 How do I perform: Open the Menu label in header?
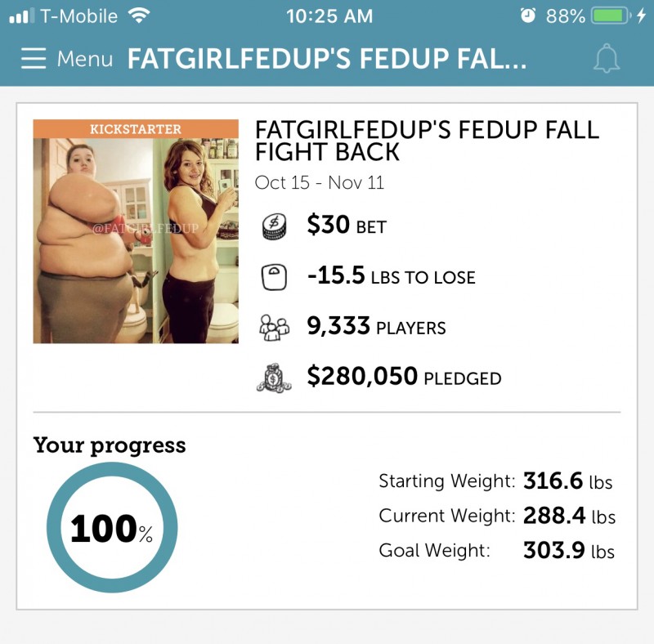coord(85,59)
